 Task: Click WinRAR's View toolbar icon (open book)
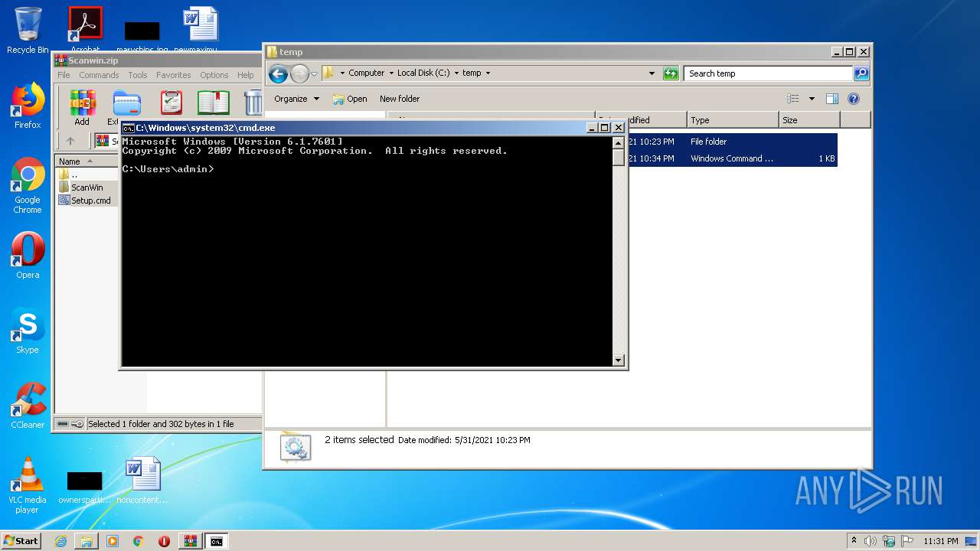(x=214, y=103)
